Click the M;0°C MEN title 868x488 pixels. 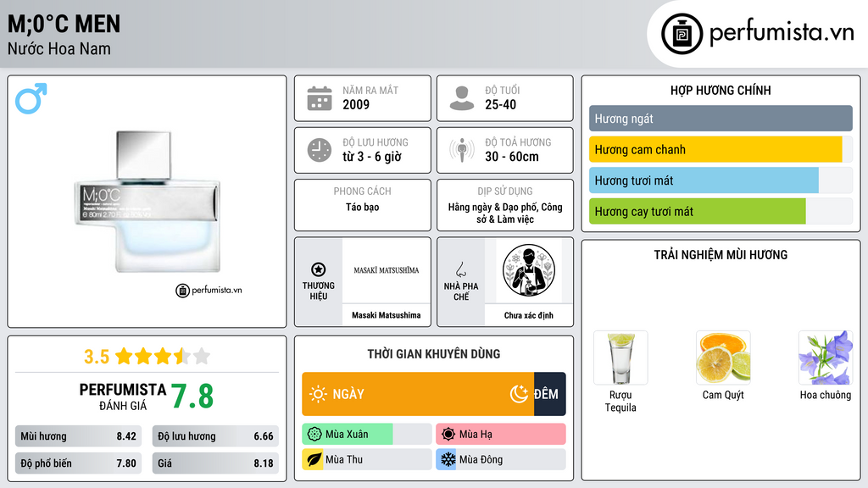click(64, 24)
